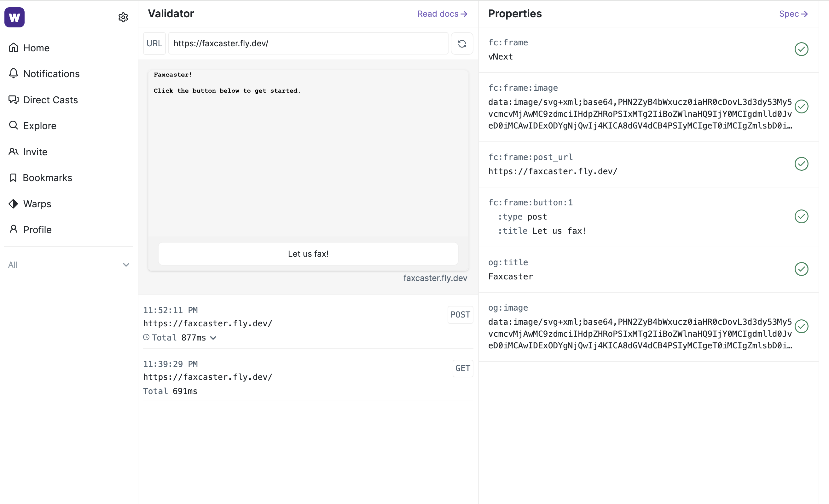Click the POST method badge

click(460, 315)
